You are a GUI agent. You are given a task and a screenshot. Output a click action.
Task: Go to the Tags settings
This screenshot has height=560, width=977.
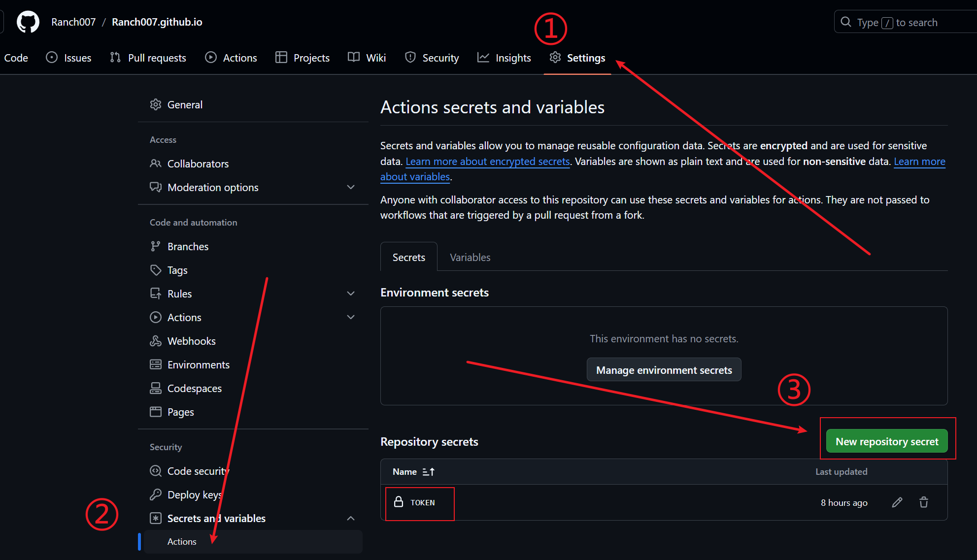point(177,270)
